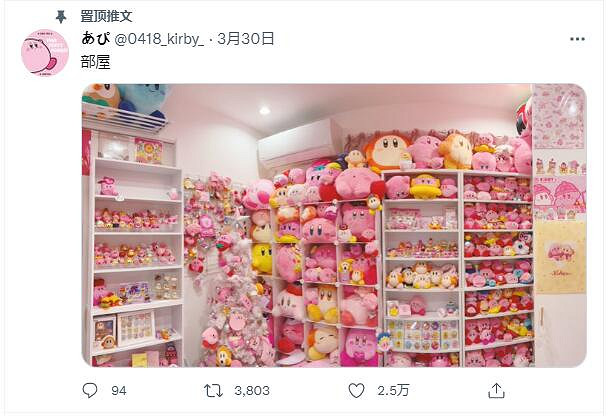Open the Kirby room photo
Viewport: 608px width, 416px height.
(x=334, y=225)
